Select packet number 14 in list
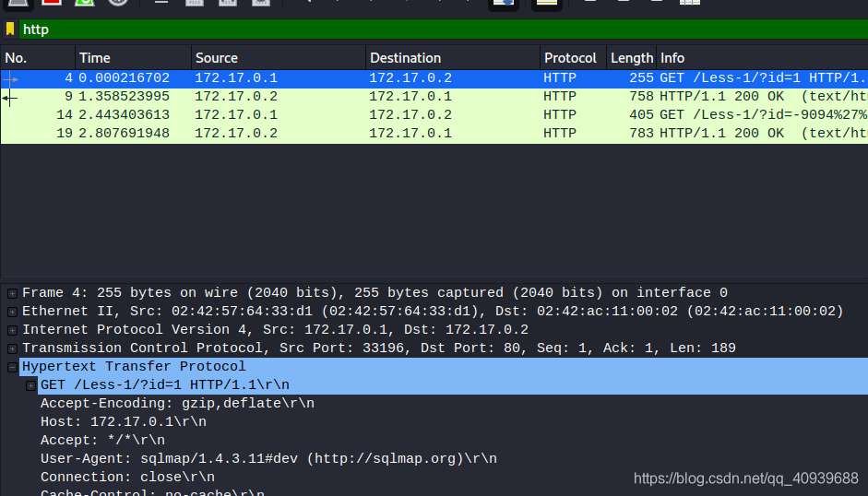Viewport: 868px width, 496px height. pyautogui.click(x=434, y=114)
